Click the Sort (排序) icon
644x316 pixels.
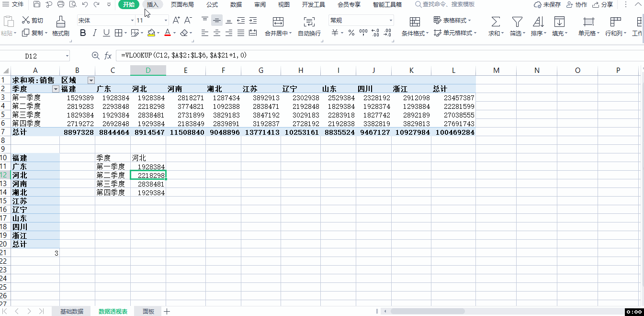coord(538,22)
